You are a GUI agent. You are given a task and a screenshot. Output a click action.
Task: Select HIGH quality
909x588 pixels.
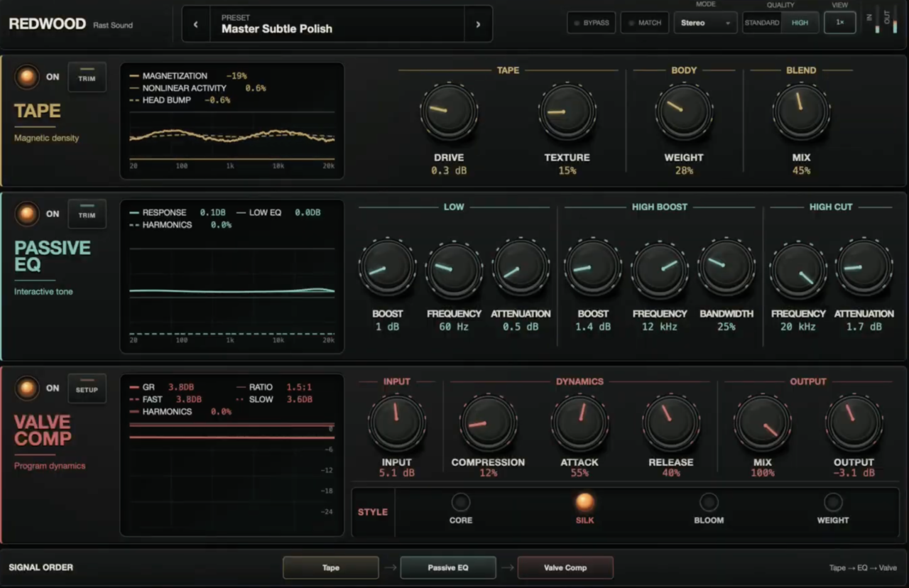pyautogui.click(x=800, y=23)
